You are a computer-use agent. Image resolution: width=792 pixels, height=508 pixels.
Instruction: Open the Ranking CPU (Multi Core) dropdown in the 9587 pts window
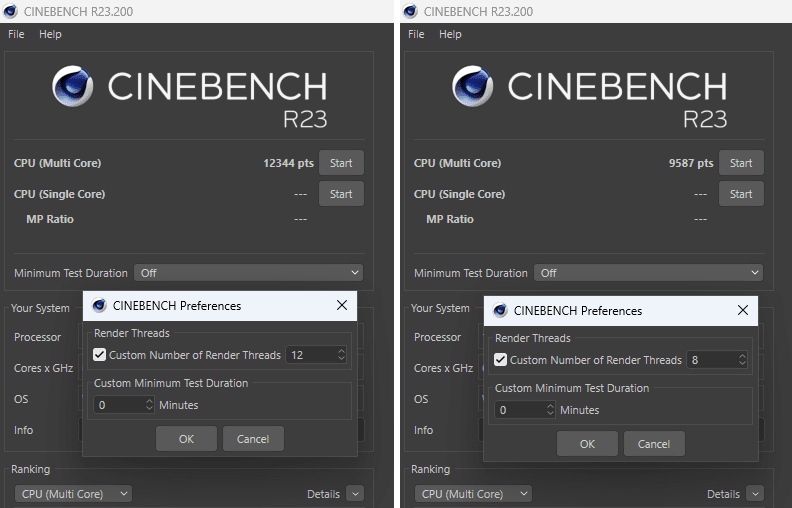(473, 494)
